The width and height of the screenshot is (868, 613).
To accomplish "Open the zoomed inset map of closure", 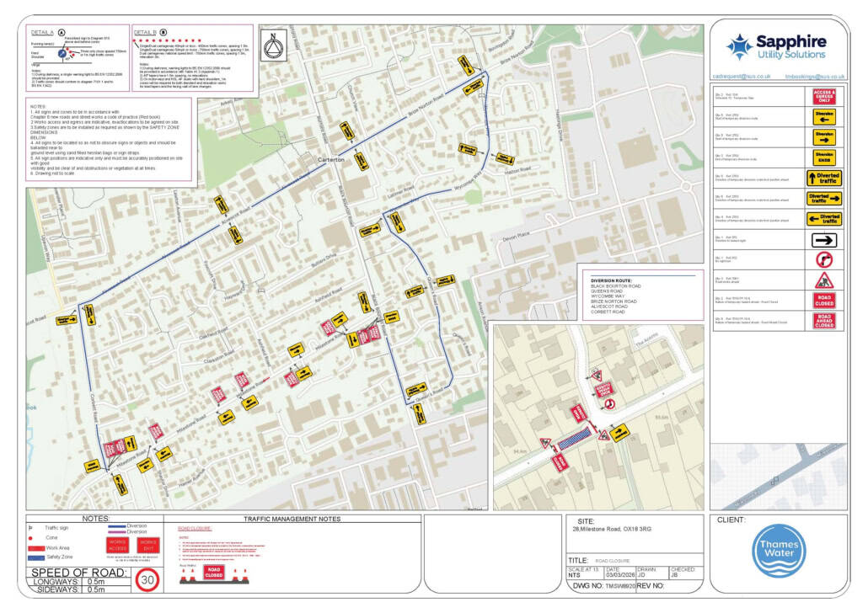I will click(x=597, y=418).
